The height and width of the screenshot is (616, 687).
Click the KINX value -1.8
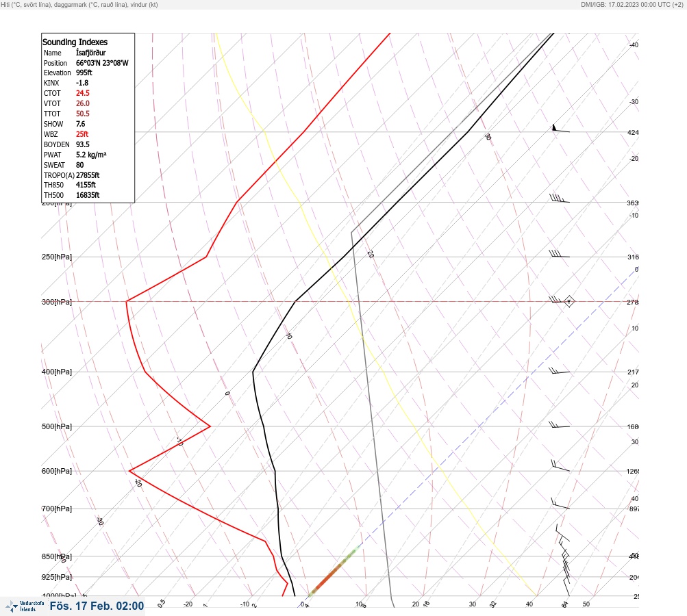[x=82, y=83]
